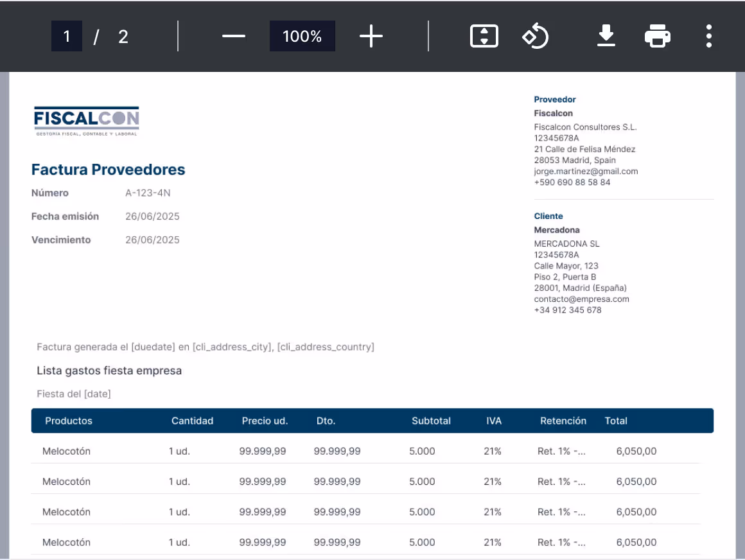
Task: Print the invoice document
Action: [658, 36]
